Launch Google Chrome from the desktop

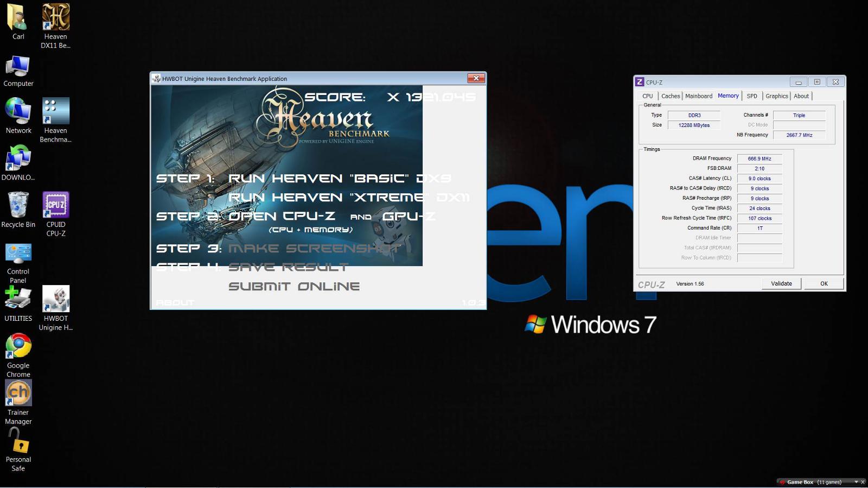point(18,356)
